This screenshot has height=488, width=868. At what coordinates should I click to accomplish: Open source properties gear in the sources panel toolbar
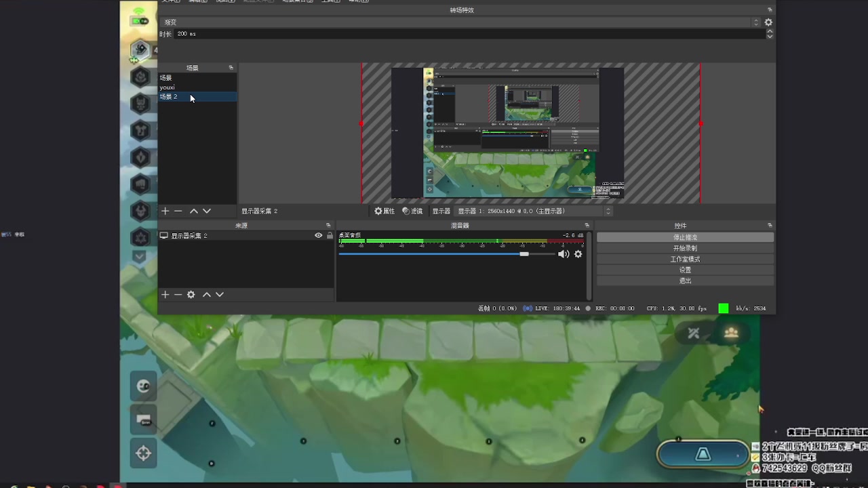click(191, 295)
